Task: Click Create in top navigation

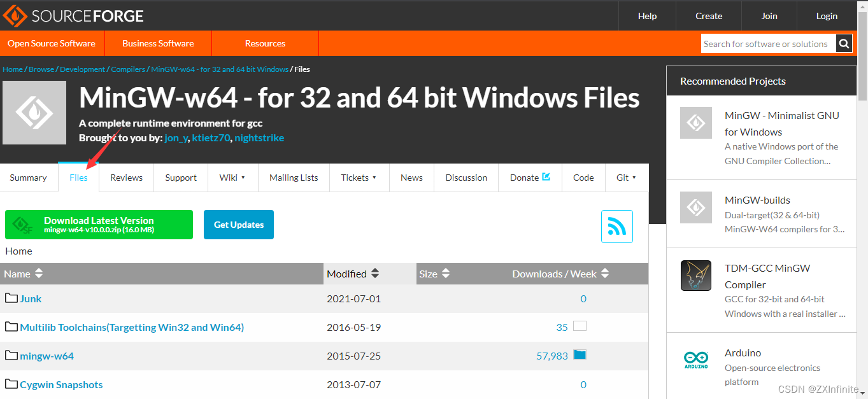Action: point(709,16)
